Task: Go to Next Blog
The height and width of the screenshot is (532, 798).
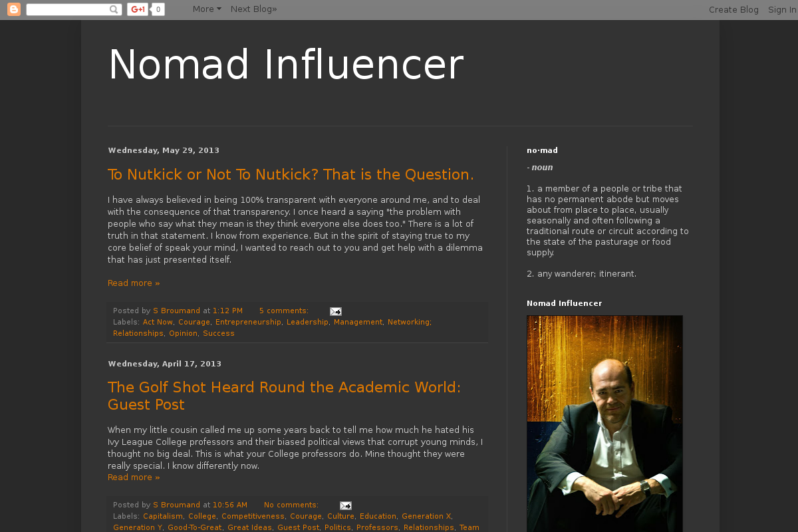Action: pyautogui.click(x=253, y=9)
